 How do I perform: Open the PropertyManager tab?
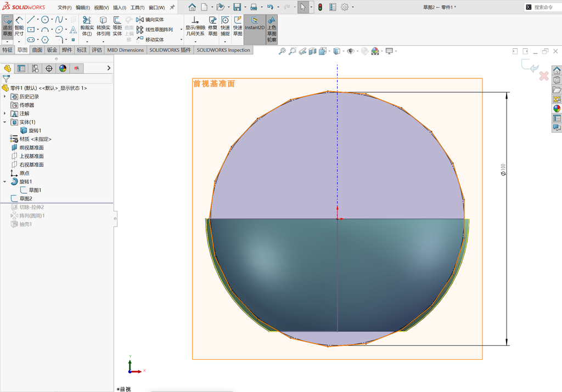[21, 69]
